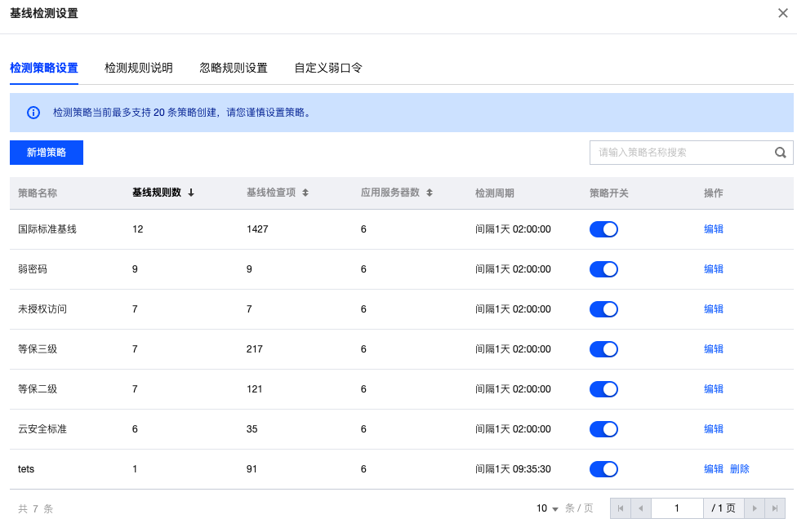Click the 共 7 条 total count

click(x=36, y=508)
